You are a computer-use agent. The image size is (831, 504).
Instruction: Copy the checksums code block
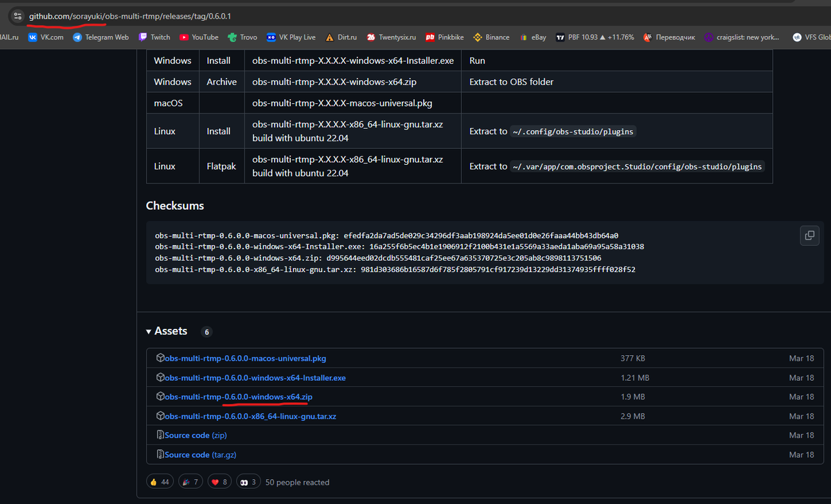[809, 235]
